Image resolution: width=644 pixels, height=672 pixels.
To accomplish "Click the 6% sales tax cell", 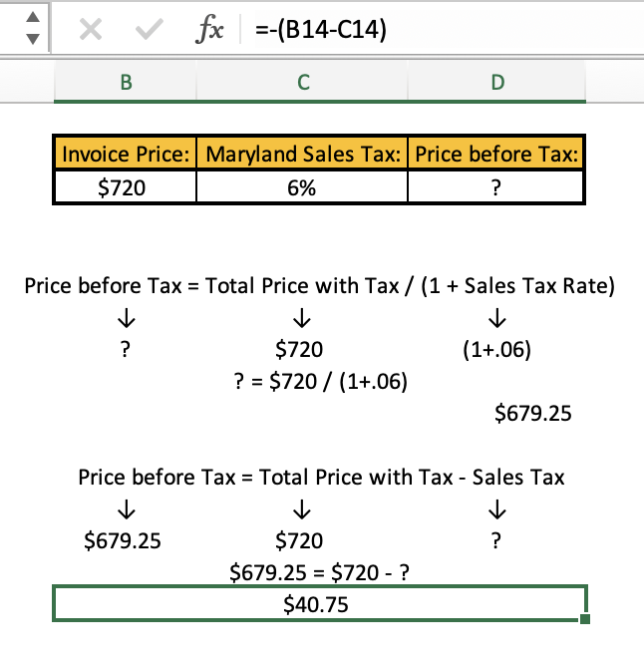I will (303, 187).
